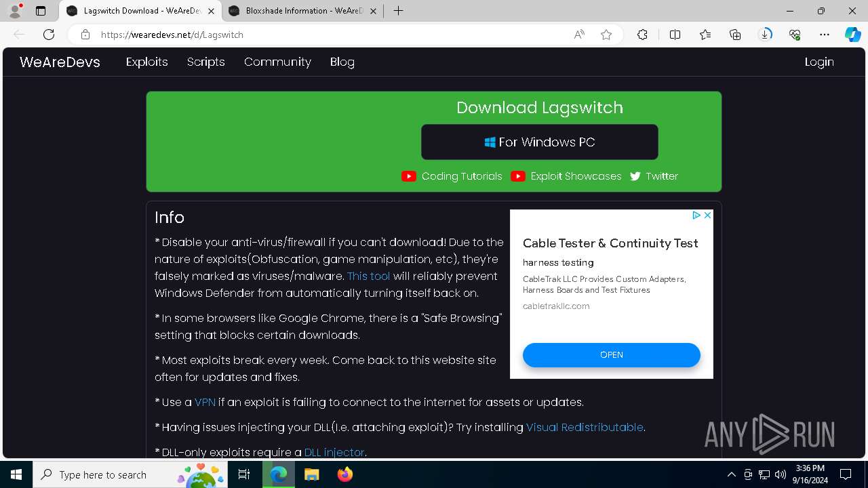The height and width of the screenshot is (488, 868).
Task: Open the Copilot sidebar icon
Action: pyautogui.click(x=852, y=35)
